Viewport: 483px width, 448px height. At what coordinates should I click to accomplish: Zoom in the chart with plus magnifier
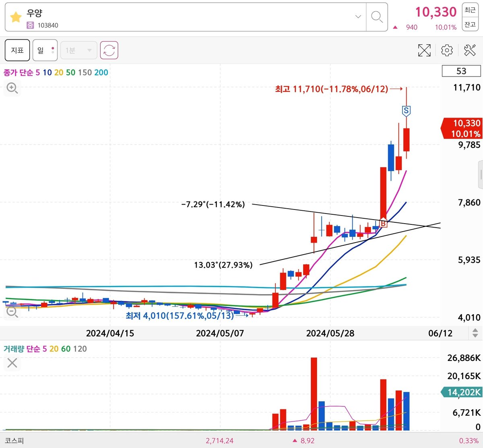tap(12, 88)
